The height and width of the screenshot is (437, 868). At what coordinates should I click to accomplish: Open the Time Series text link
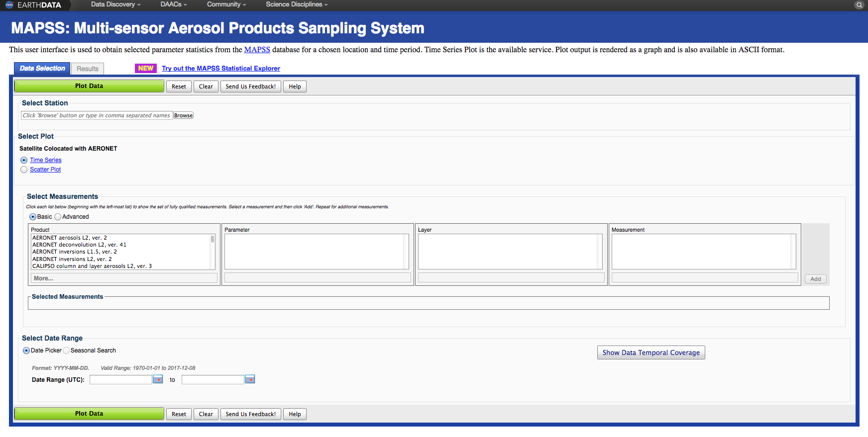(46, 160)
